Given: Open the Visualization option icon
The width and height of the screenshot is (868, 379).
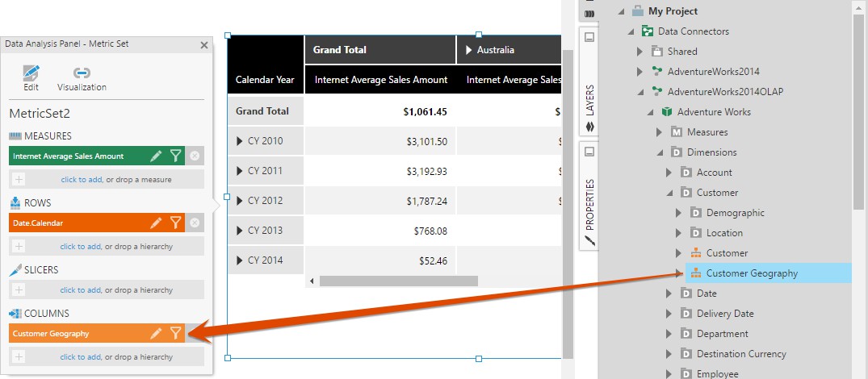Looking at the screenshot, I should click(x=82, y=73).
